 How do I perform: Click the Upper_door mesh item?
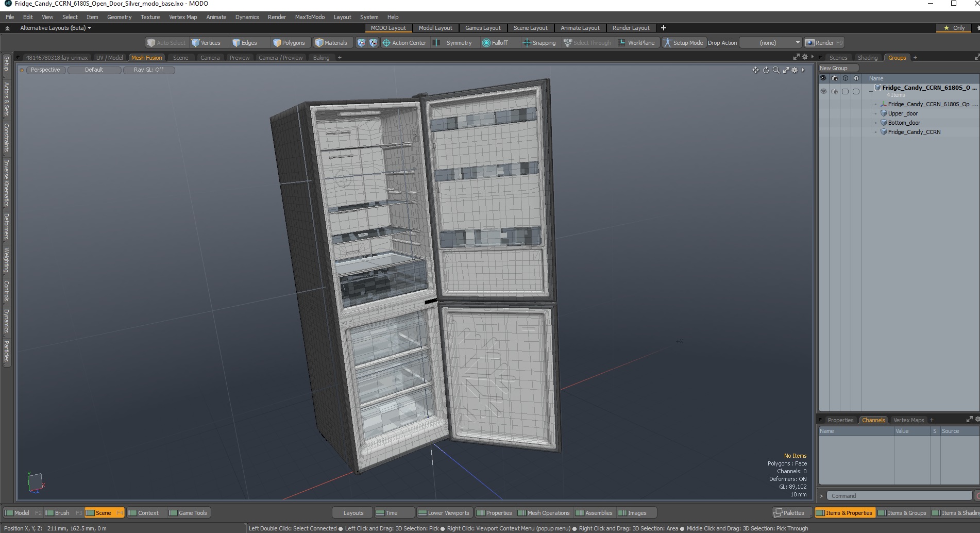(x=903, y=113)
